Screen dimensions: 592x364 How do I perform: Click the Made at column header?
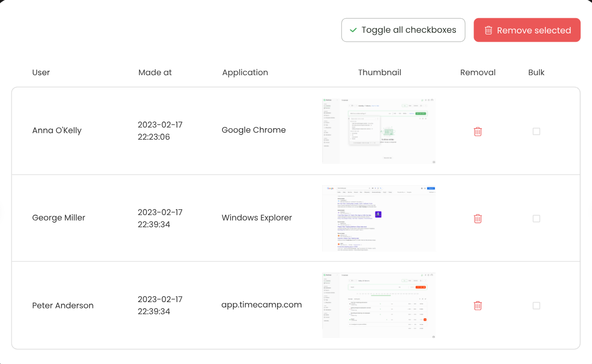click(x=155, y=73)
